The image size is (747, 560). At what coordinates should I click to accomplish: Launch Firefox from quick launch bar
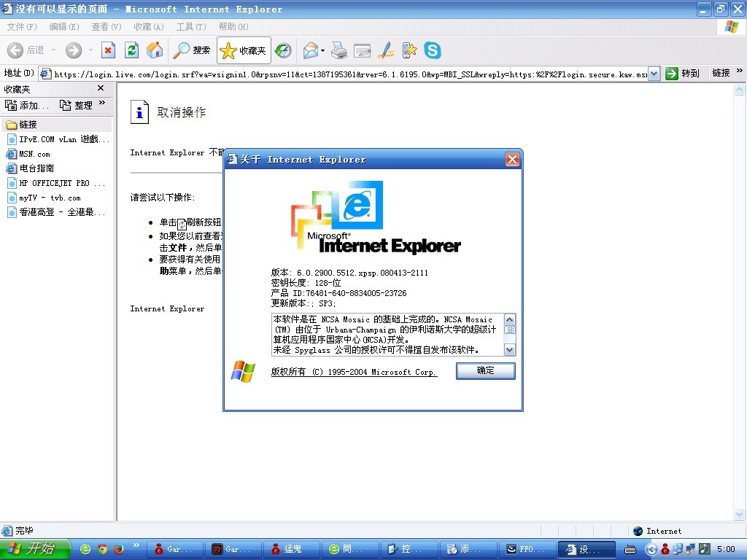pyautogui.click(x=119, y=549)
